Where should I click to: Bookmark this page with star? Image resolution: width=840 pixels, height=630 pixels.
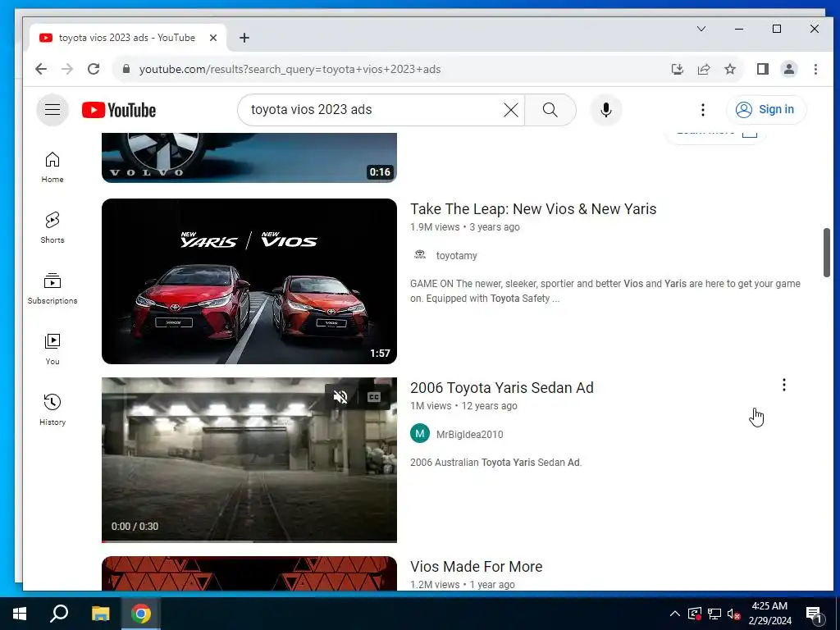[x=729, y=69]
